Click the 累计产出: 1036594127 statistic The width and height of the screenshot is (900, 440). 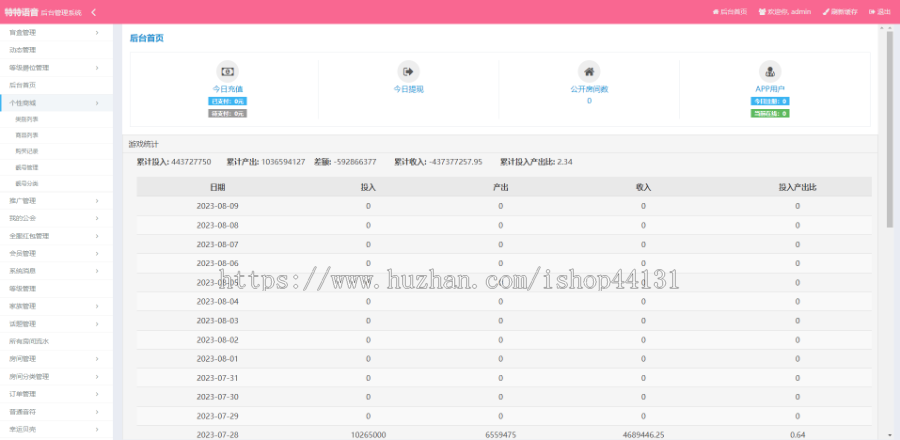(x=266, y=162)
